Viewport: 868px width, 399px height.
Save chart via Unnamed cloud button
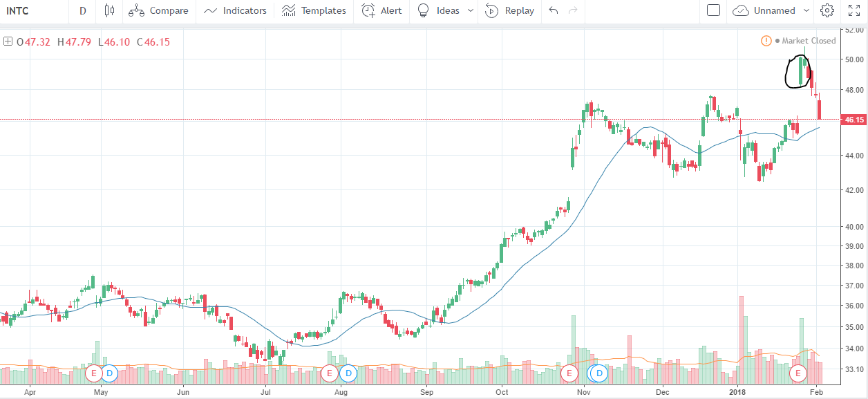pyautogui.click(x=764, y=10)
